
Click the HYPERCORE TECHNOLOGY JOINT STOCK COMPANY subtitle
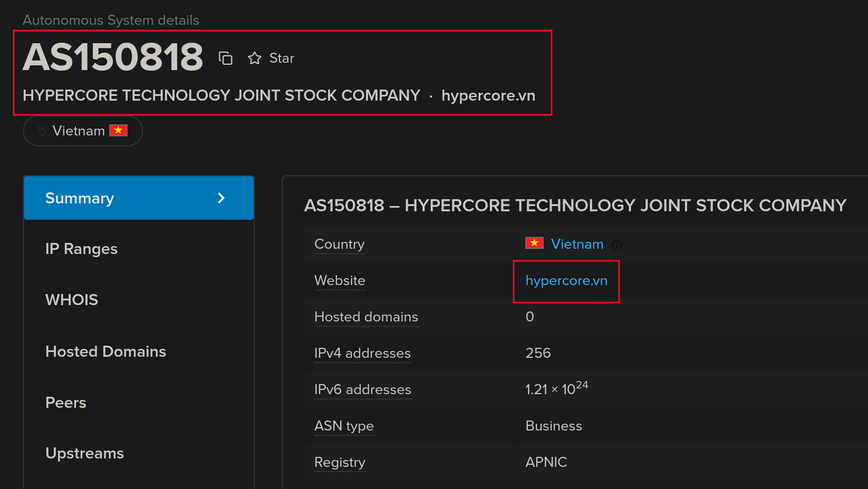221,95
